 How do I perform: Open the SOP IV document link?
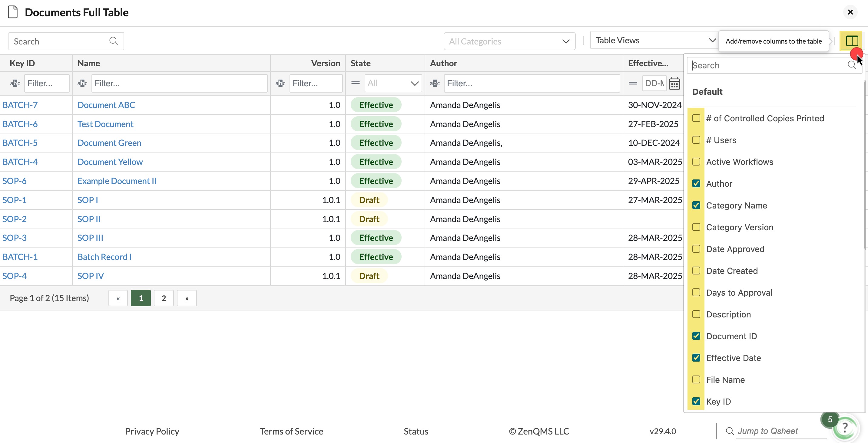click(91, 276)
